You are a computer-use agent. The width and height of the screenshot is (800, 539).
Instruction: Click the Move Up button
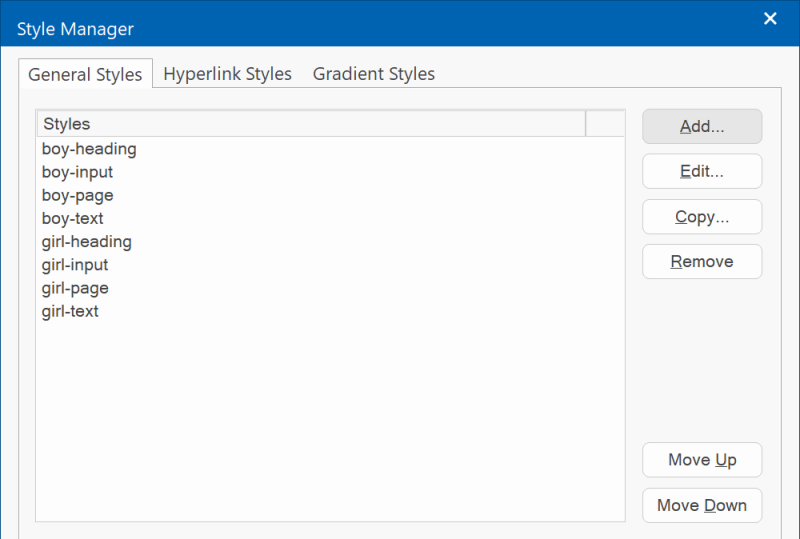point(702,460)
